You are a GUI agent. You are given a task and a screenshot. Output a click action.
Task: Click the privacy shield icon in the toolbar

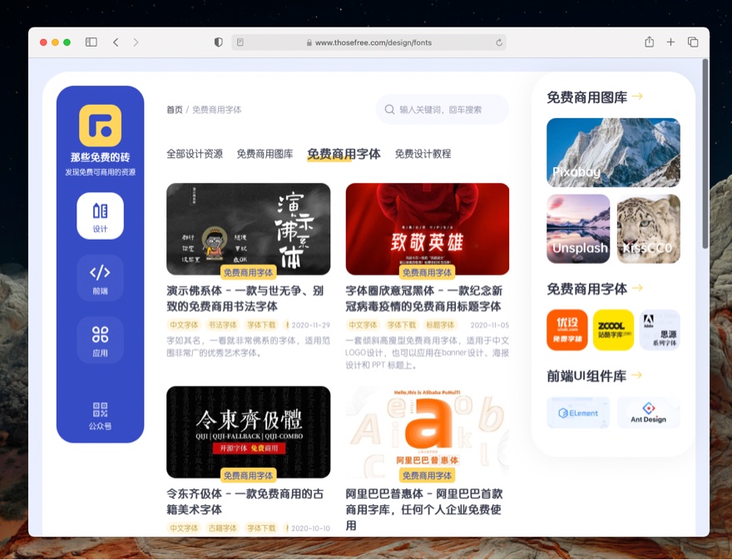(218, 41)
